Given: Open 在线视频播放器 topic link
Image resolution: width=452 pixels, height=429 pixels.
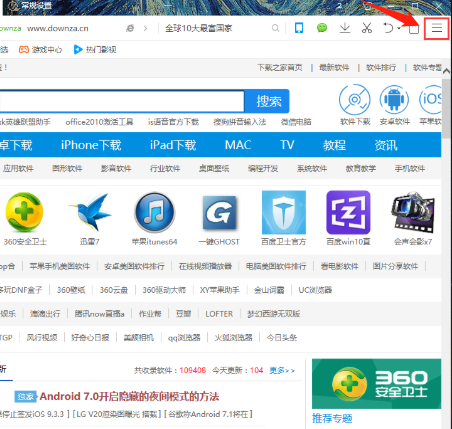Looking at the screenshot, I should click(205, 266).
